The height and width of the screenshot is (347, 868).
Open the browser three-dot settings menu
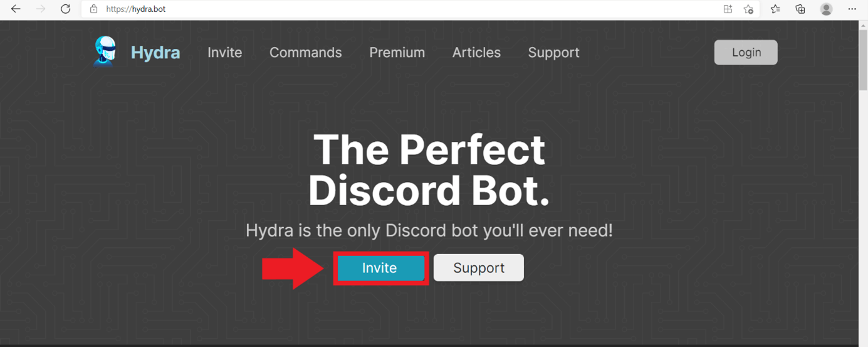(852, 9)
